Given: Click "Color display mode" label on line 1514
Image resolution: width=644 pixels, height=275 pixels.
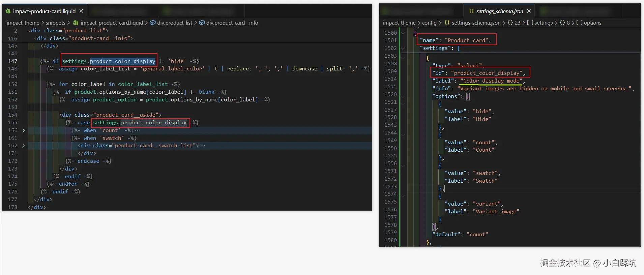Looking at the screenshot, I should coord(491,81).
